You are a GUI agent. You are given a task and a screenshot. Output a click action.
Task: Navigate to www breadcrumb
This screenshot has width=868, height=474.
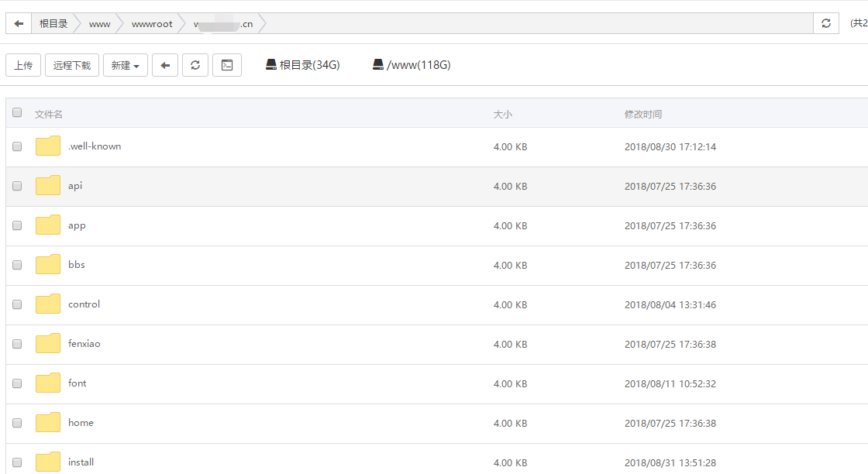[x=100, y=24]
